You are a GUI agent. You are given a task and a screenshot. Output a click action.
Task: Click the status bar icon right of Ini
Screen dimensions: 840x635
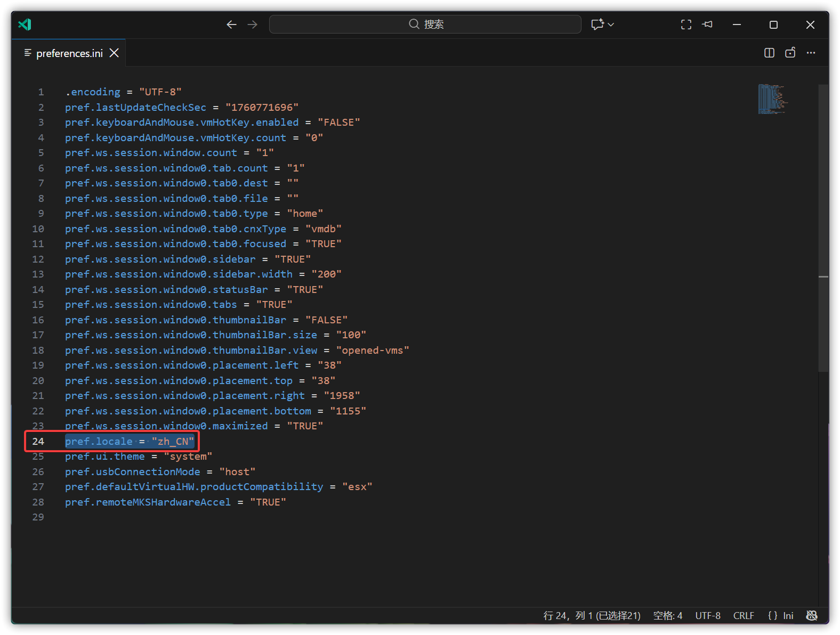click(812, 616)
